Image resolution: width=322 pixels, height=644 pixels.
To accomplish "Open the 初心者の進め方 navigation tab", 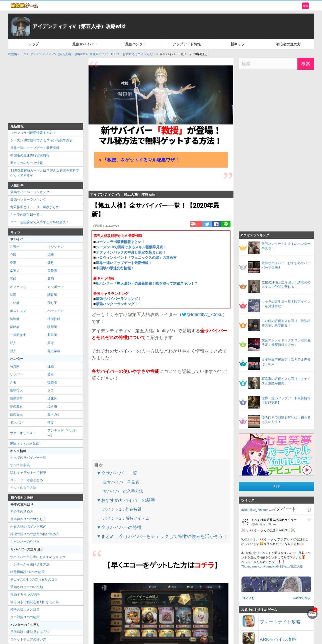I will (x=288, y=44).
